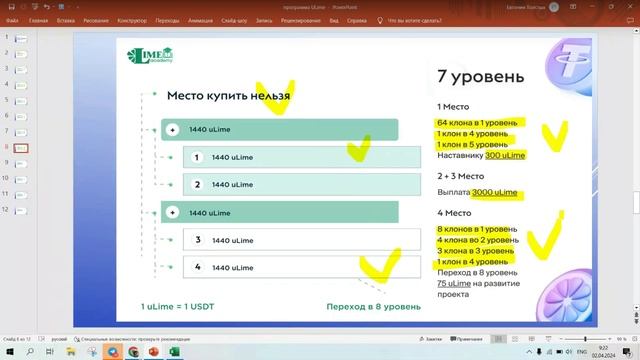Focus the 'Что вы хотите сделать?' search field
The image size is (640, 360).
pos(414,20)
